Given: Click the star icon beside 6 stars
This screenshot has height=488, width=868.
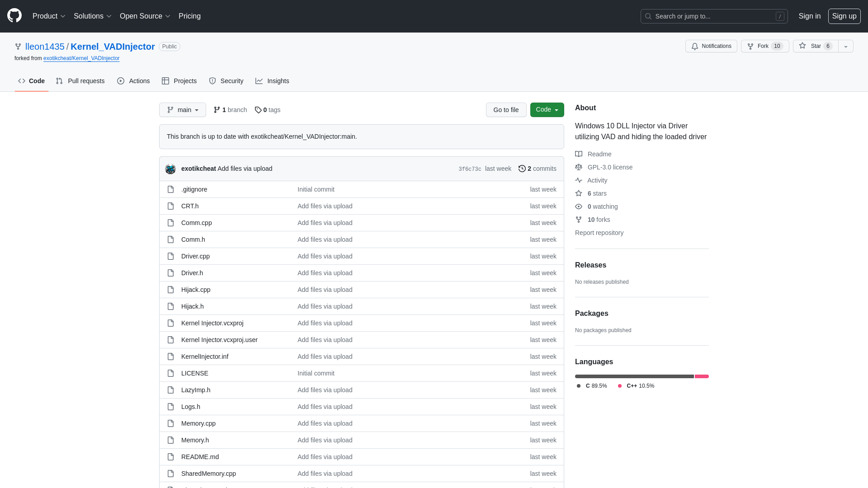Looking at the screenshot, I should [x=579, y=193].
